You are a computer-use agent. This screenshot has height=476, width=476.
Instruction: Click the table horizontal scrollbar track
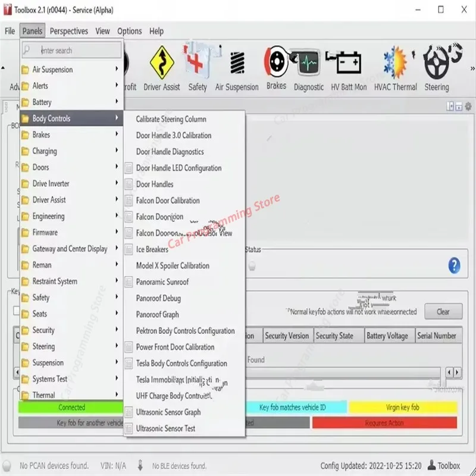tap(343, 372)
